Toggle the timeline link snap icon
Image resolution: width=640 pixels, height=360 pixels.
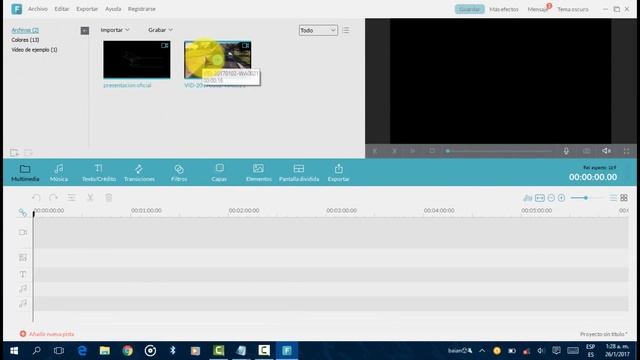[22, 213]
